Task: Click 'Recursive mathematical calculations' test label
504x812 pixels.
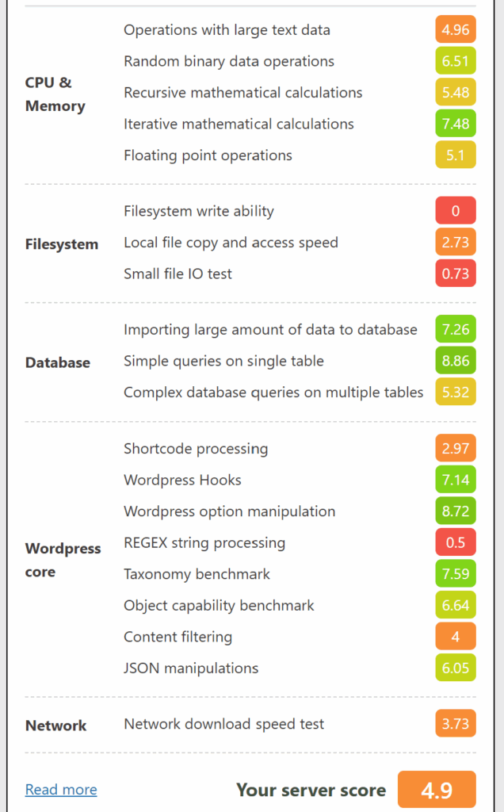Action: pyautogui.click(x=242, y=93)
